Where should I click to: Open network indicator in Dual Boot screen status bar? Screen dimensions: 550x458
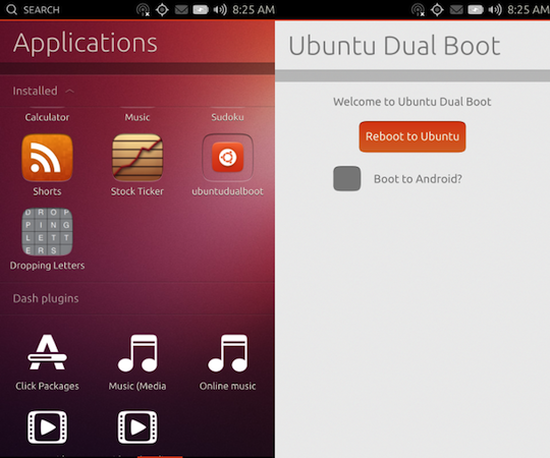(418, 10)
